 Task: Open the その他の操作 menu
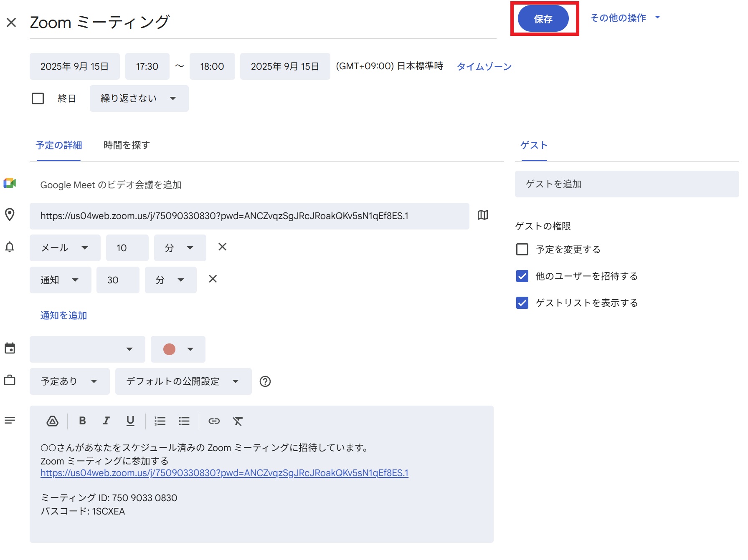(624, 18)
